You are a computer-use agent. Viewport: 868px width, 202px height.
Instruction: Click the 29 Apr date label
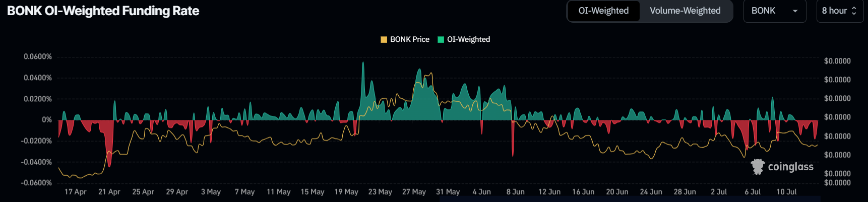coord(177,192)
